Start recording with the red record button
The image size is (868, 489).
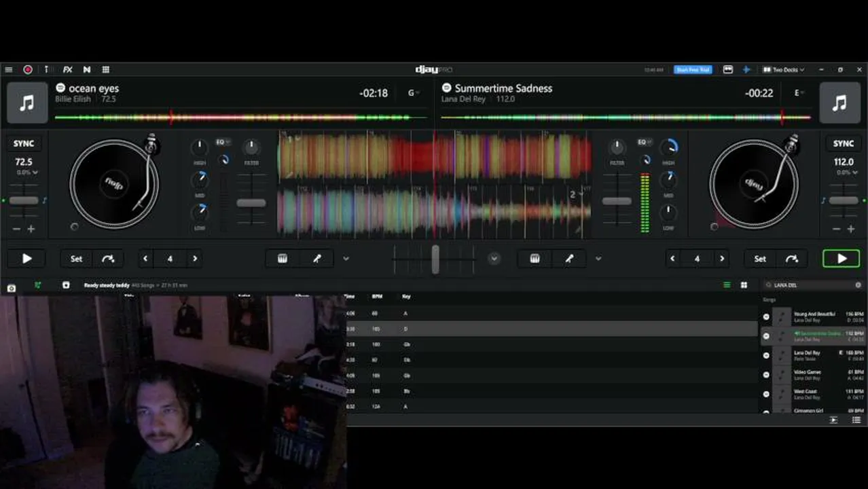coord(28,69)
